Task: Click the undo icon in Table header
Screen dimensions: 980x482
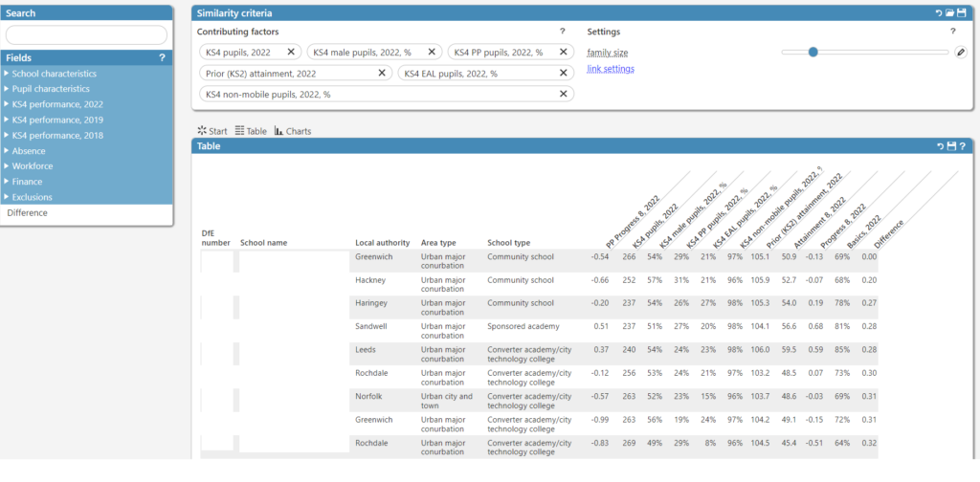Action: (x=940, y=146)
